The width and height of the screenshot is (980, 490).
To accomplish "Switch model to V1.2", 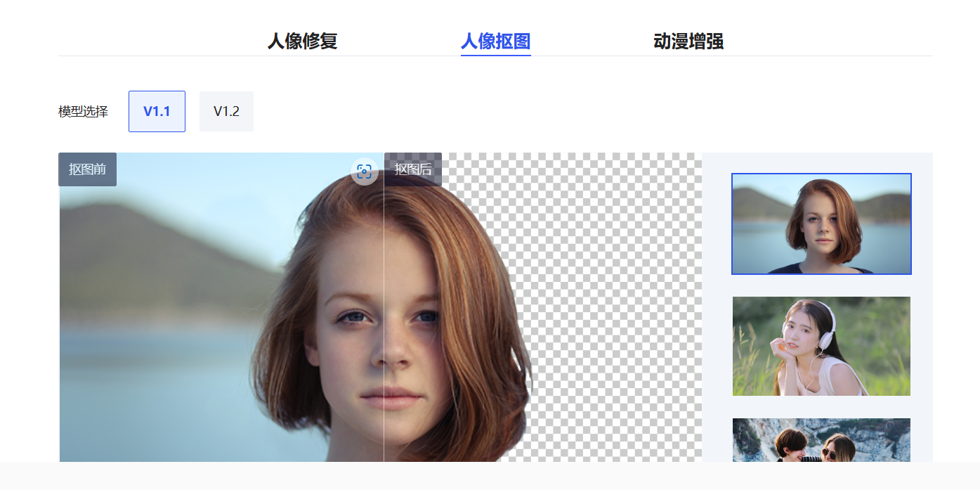I will coord(226,111).
